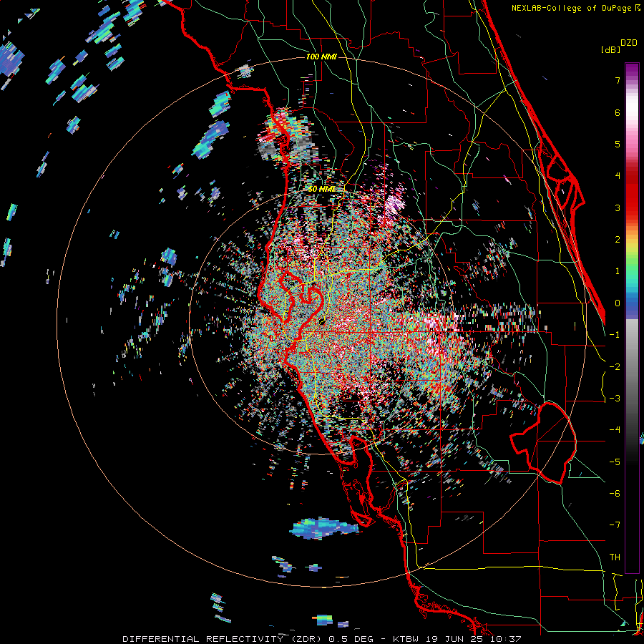
Task: Select the 3 dB value on the scale
Action: pos(617,208)
